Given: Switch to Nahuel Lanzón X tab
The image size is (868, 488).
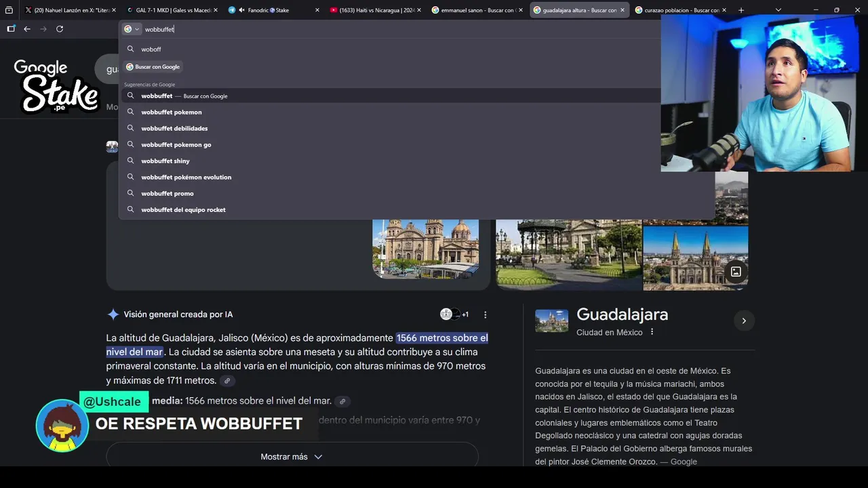Looking at the screenshot, I should pyautogui.click(x=69, y=10).
